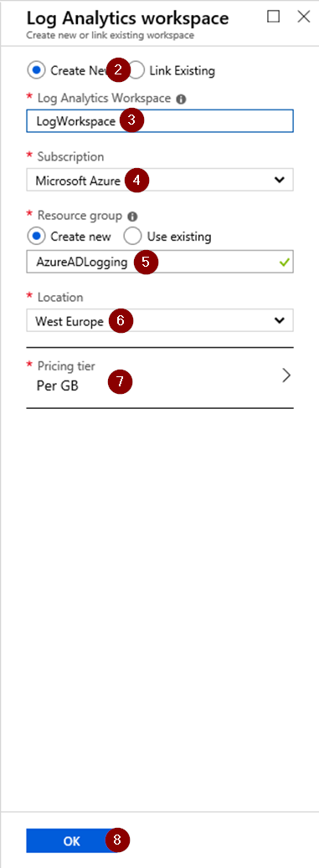The height and width of the screenshot is (868, 319).
Task: Maximize the Log Analytics workspace blade
Action: tap(274, 17)
